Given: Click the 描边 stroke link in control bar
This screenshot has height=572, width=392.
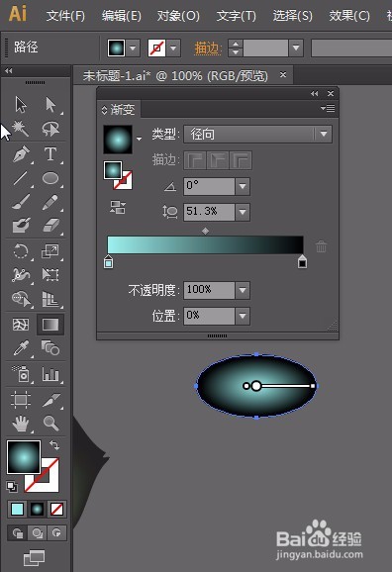Looking at the screenshot, I should [x=207, y=48].
